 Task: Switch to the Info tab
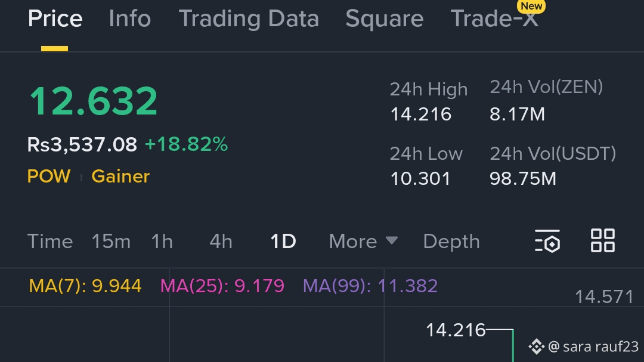[130, 19]
